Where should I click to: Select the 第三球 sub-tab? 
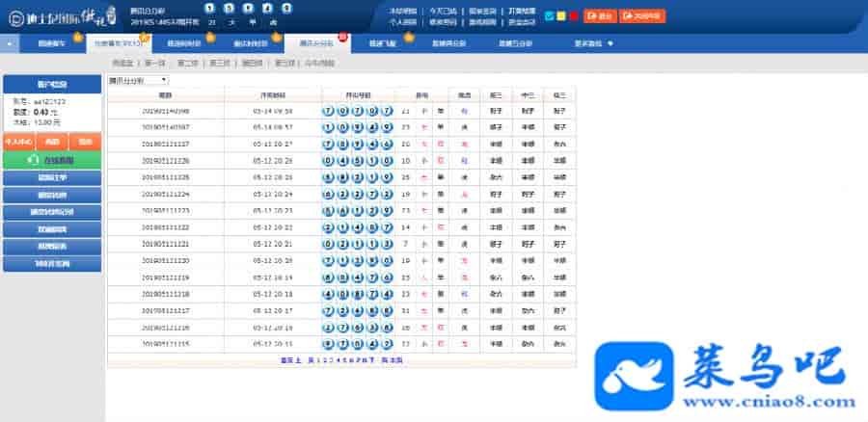click(219, 63)
